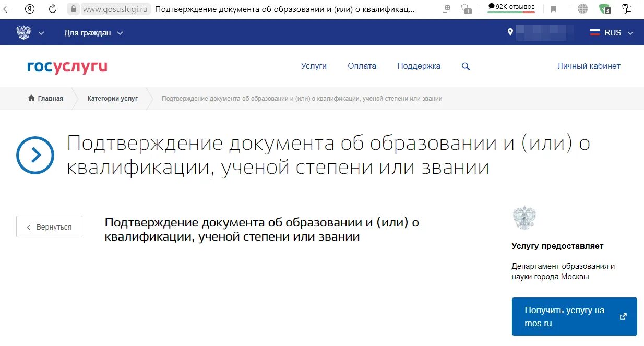Open the Услуги menu item

314,66
